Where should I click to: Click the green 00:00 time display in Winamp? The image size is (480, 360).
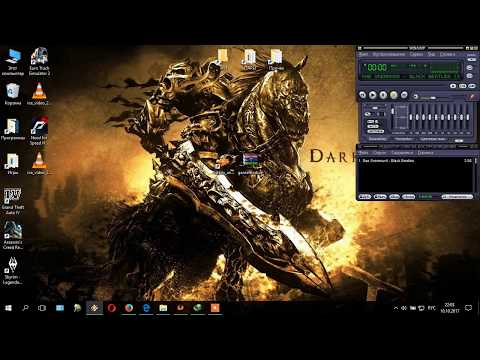(377, 68)
